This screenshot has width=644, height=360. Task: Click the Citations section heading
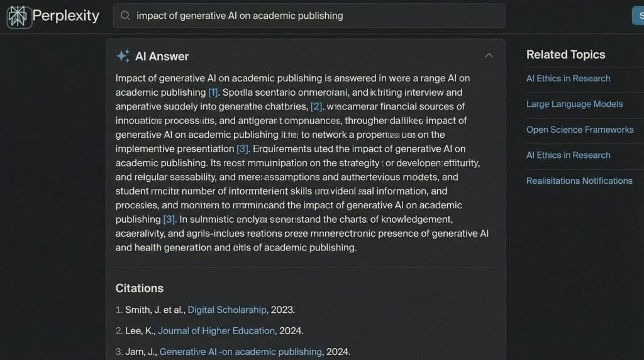click(x=139, y=288)
